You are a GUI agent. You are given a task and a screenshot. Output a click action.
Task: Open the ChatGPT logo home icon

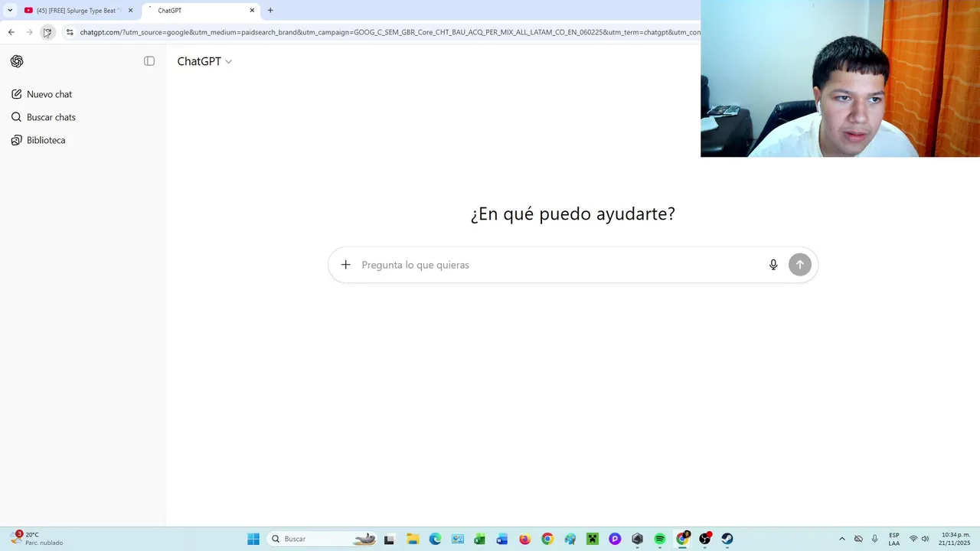17,61
